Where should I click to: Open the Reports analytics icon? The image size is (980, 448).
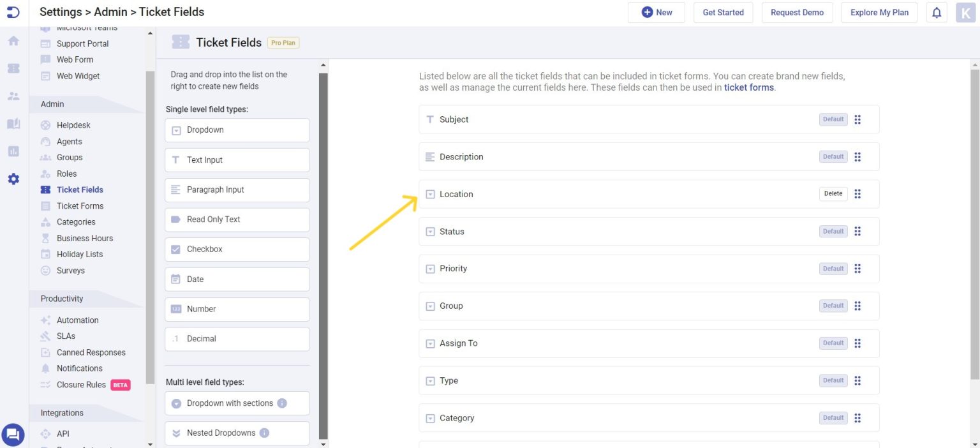click(13, 151)
